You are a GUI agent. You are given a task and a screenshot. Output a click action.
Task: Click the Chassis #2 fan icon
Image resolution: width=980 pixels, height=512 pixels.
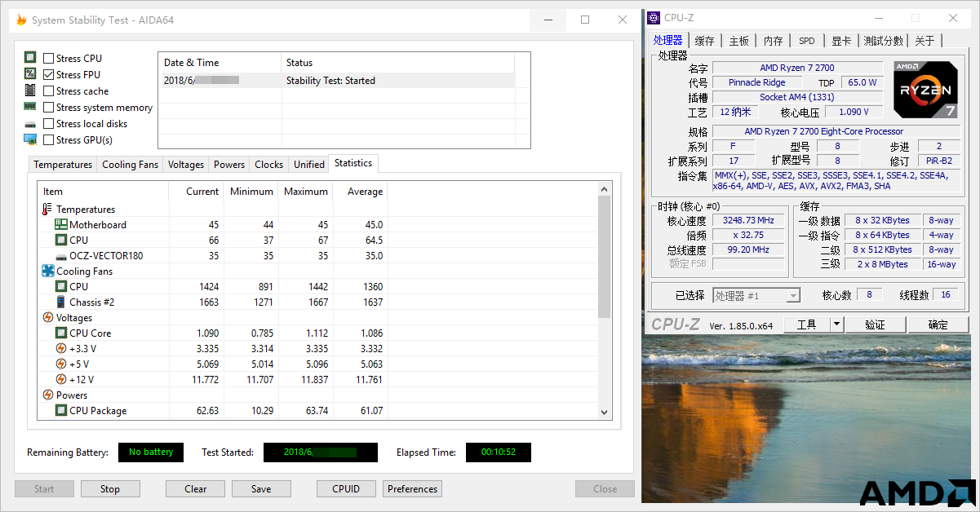[x=61, y=302]
